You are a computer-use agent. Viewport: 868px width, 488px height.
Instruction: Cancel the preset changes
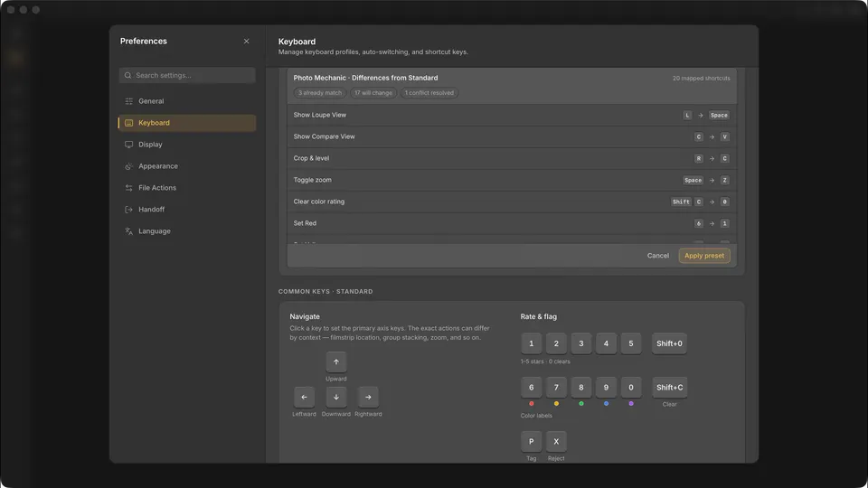pyautogui.click(x=658, y=256)
